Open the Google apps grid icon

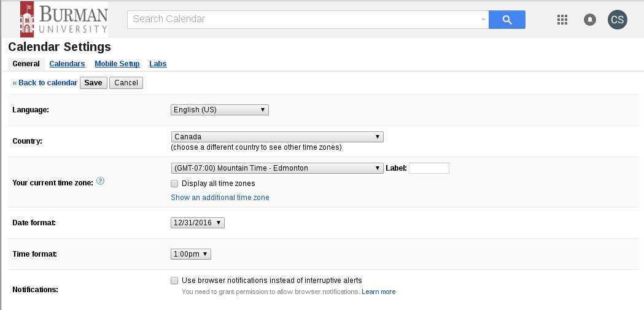coord(562,19)
